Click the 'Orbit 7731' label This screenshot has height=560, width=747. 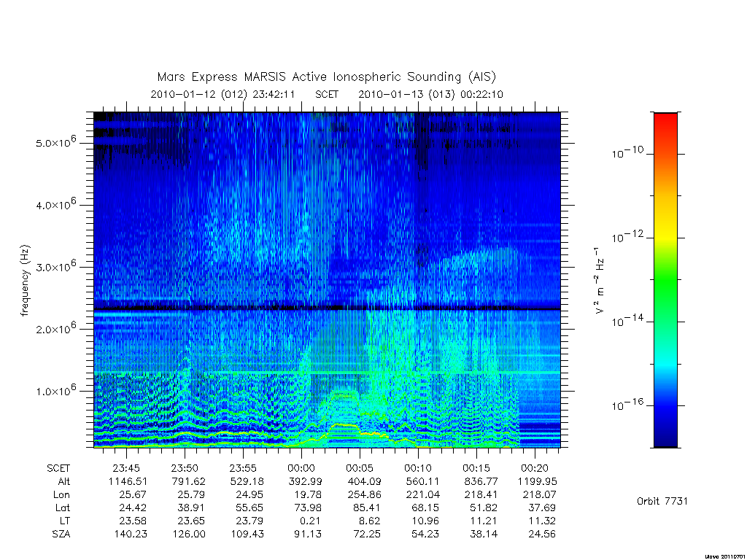click(662, 501)
